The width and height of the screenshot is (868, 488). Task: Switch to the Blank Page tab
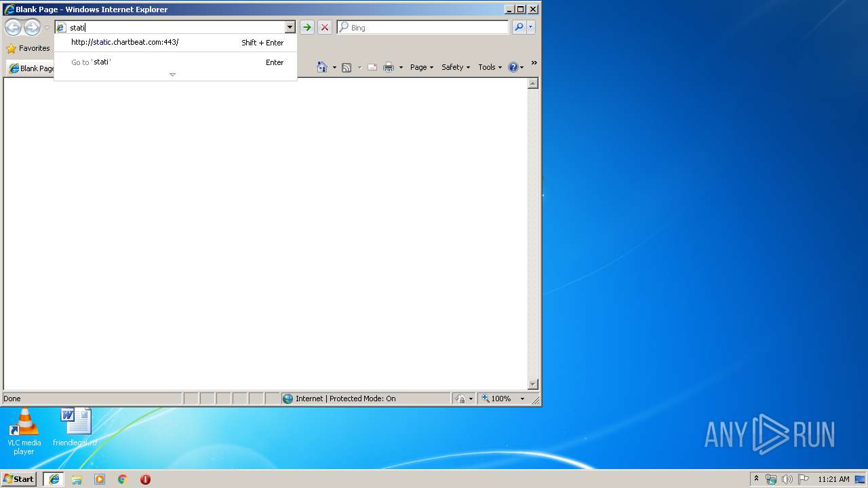pyautogui.click(x=31, y=68)
